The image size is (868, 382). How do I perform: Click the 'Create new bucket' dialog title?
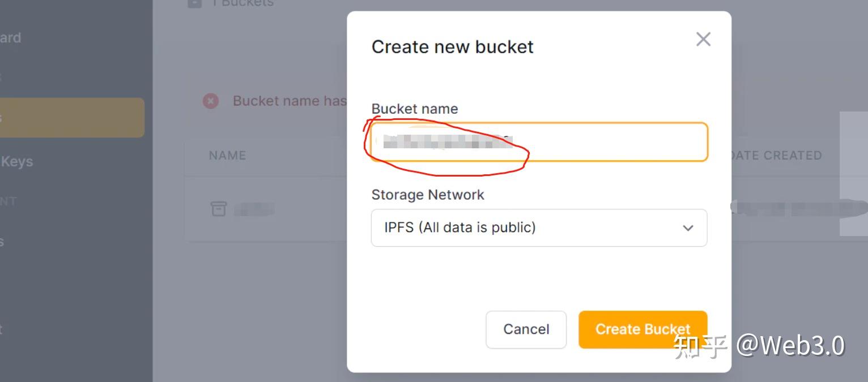[452, 46]
